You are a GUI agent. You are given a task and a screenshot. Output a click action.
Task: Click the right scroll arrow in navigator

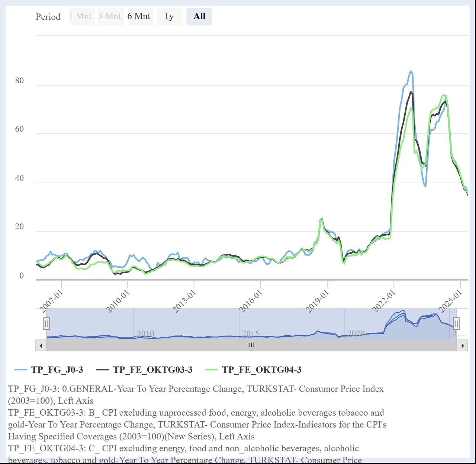(x=462, y=345)
